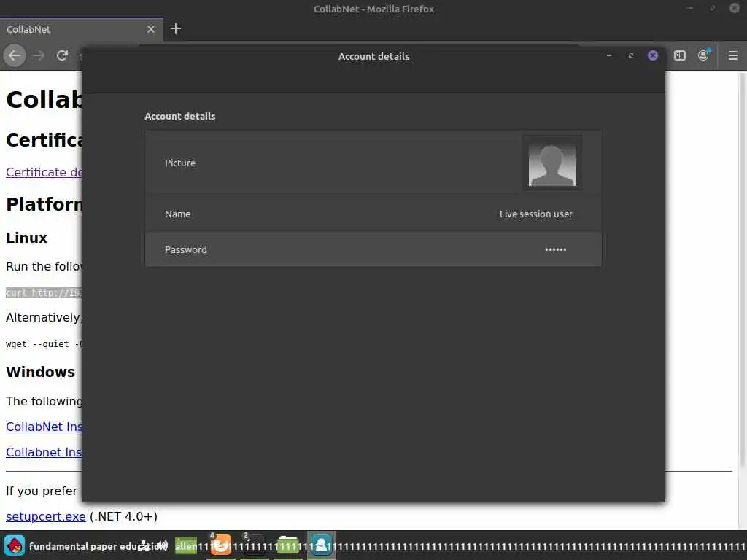Select the curl command text

click(x=44, y=293)
